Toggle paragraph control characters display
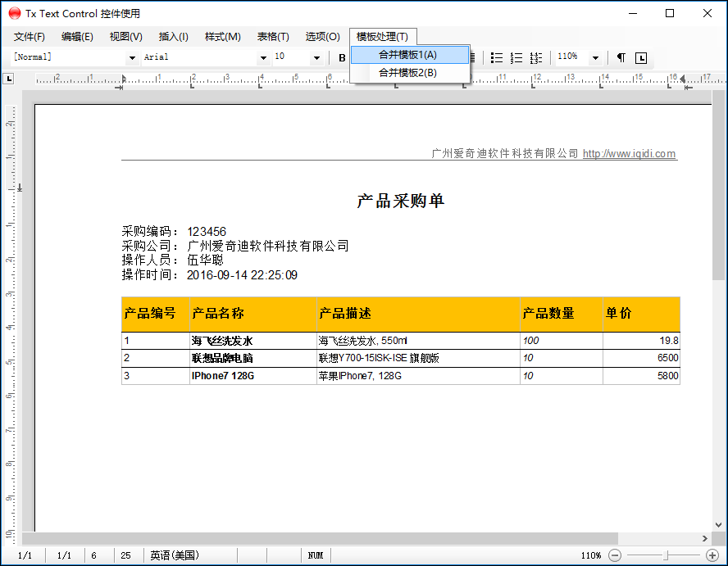Screen dimensions: 728x566 621,58
